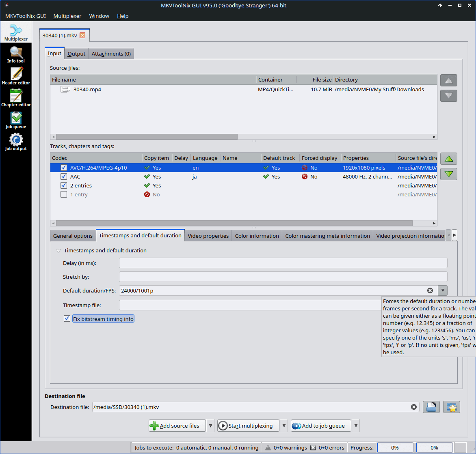
Task: Open the Multiplexer menu
Action: click(67, 16)
